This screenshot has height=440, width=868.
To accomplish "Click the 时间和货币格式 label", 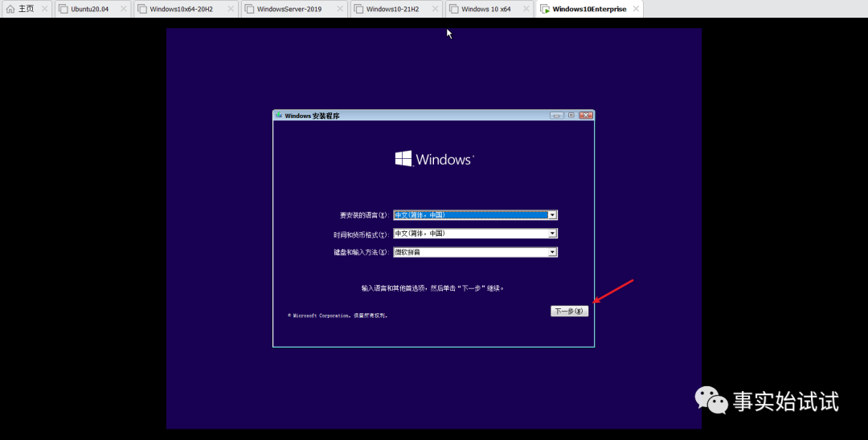I will (361, 234).
